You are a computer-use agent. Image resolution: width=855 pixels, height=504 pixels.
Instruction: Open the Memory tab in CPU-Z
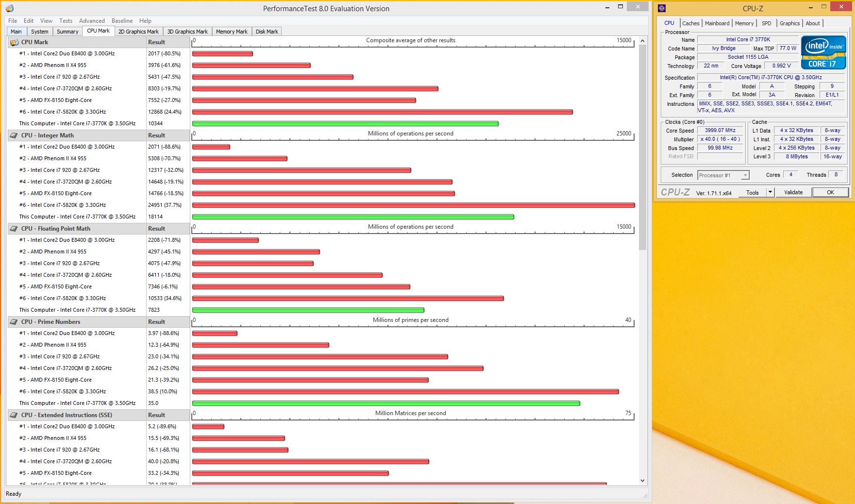744,23
